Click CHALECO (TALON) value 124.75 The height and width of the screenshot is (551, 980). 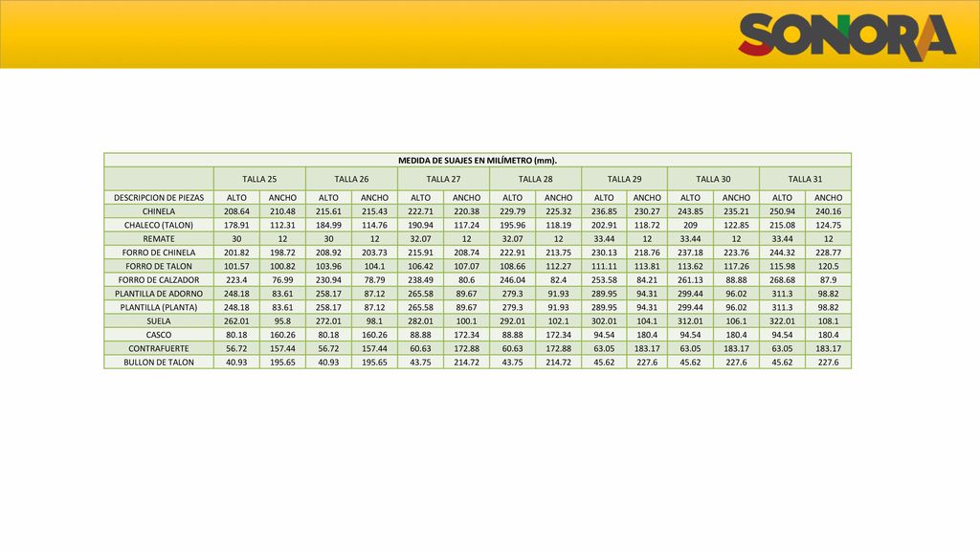coord(828,225)
